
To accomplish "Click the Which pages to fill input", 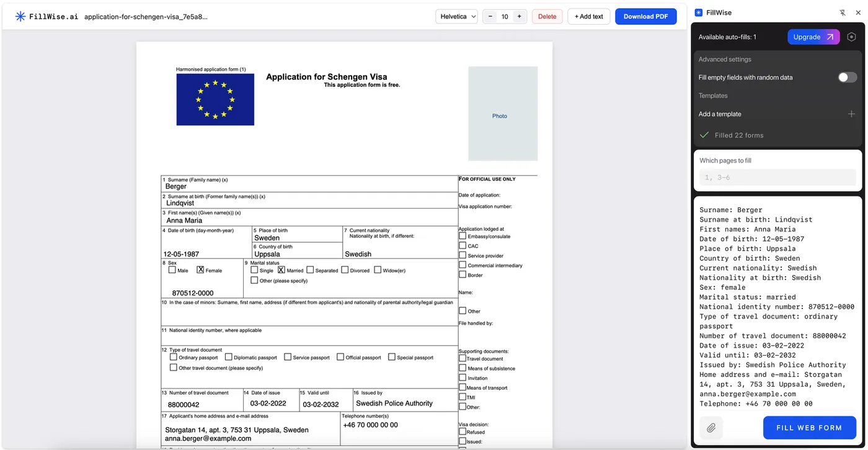I will click(777, 178).
